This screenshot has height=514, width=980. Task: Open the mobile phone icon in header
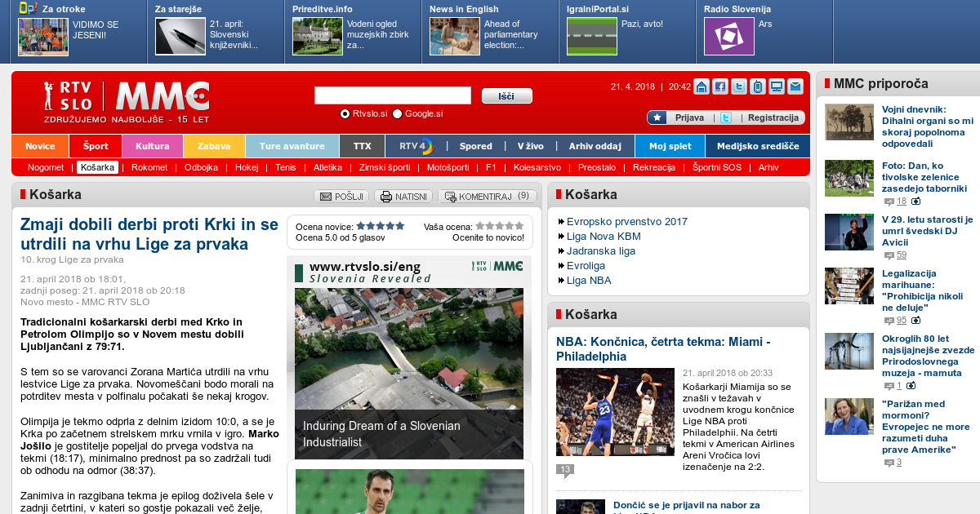(758, 87)
